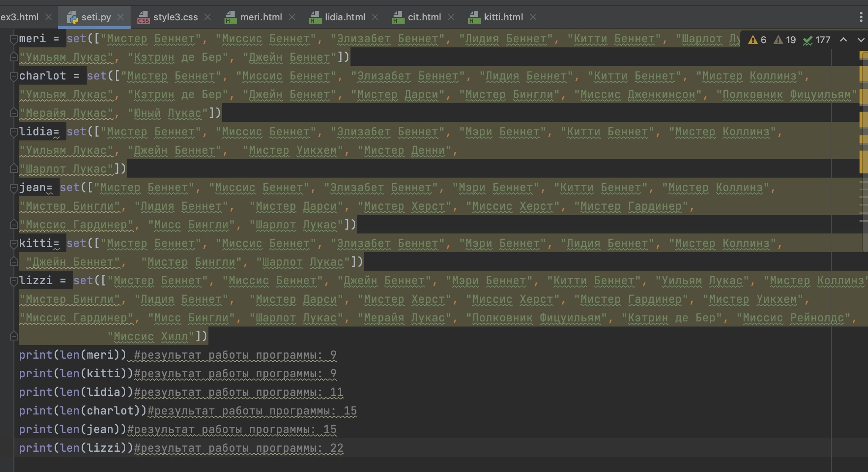
Task: Switch to the lidia.html tab
Action: coord(345,17)
